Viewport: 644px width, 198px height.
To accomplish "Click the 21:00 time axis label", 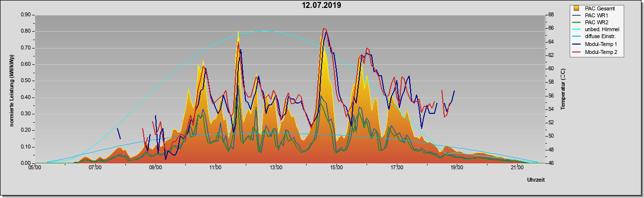I will coord(517,168).
